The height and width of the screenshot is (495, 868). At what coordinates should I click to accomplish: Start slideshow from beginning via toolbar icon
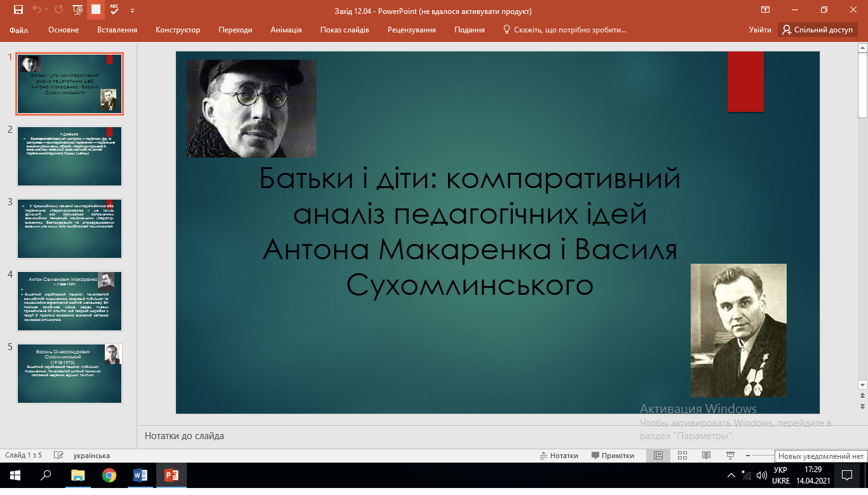78,10
